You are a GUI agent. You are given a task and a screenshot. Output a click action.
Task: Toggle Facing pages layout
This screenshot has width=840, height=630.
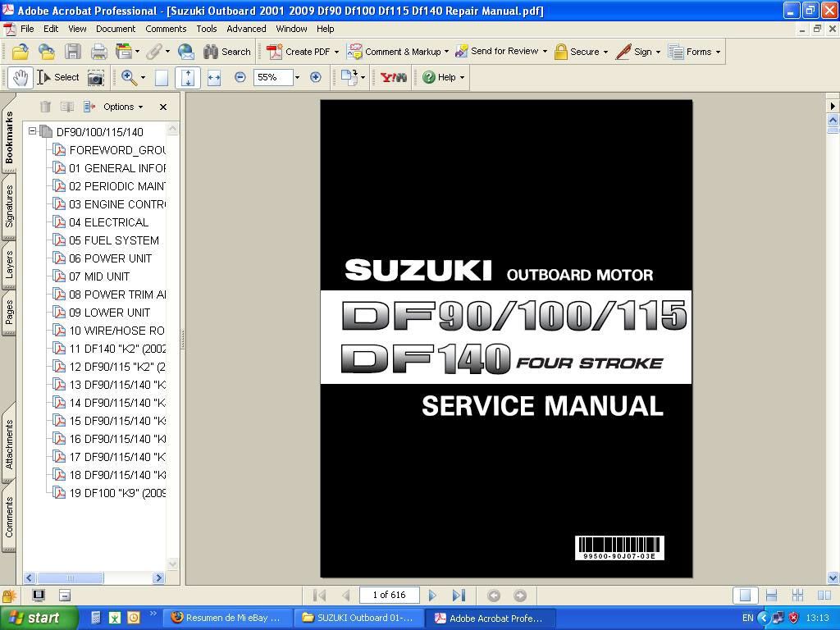pyautogui.click(x=824, y=596)
